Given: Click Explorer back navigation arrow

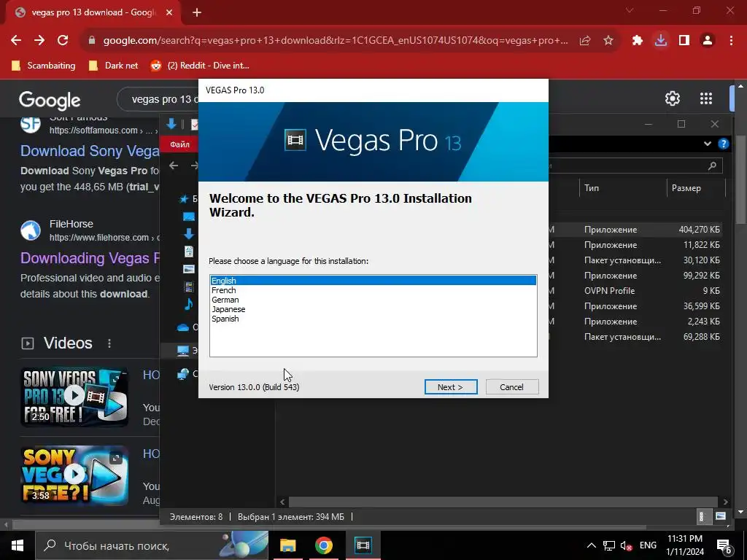Looking at the screenshot, I should (174, 166).
